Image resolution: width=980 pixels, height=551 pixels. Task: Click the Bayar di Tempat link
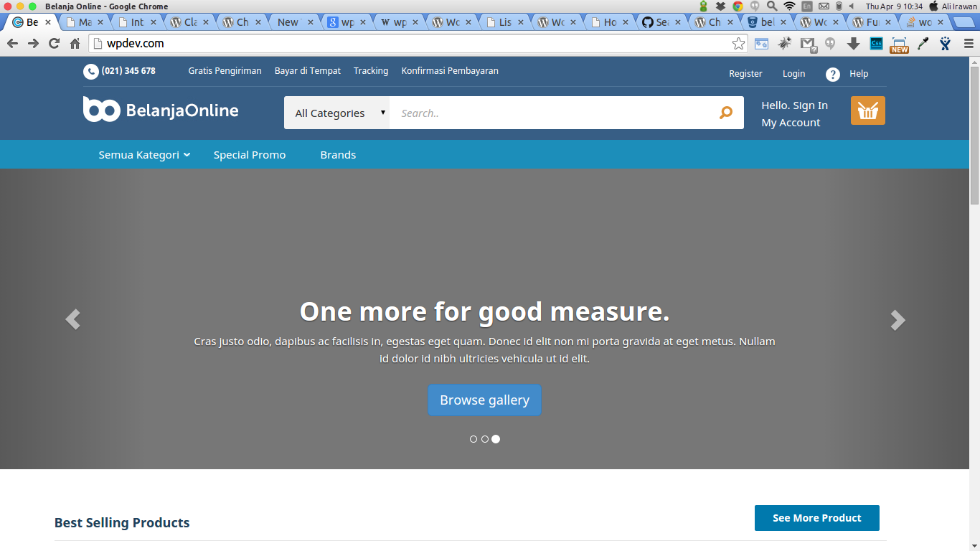pos(308,71)
